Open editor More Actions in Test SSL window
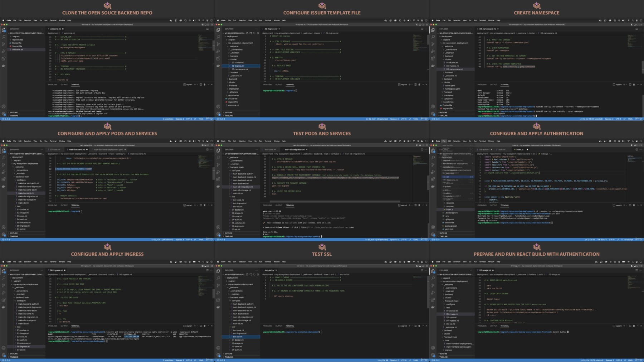The image size is (644, 362). pos(426,270)
